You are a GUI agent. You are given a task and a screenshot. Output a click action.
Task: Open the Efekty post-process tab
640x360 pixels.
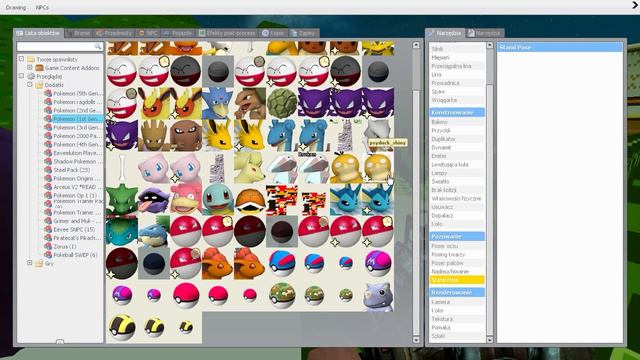click(x=227, y=33)
